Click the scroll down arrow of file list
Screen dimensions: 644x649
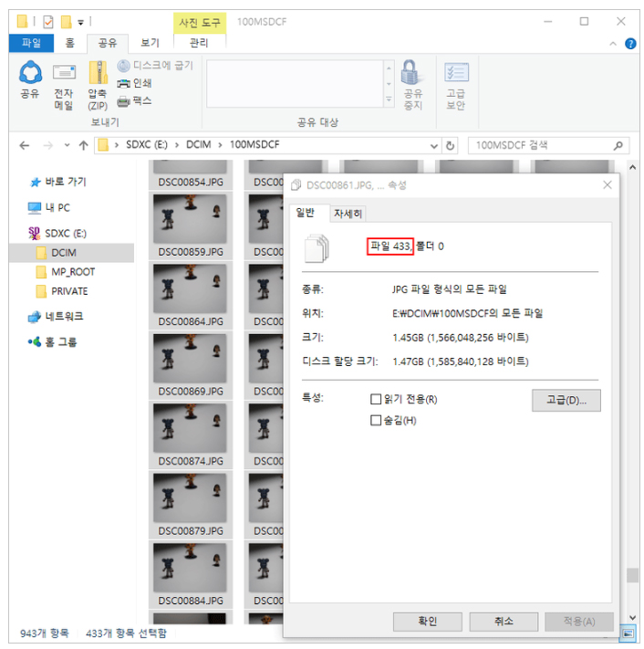click(x=632, y=618)
